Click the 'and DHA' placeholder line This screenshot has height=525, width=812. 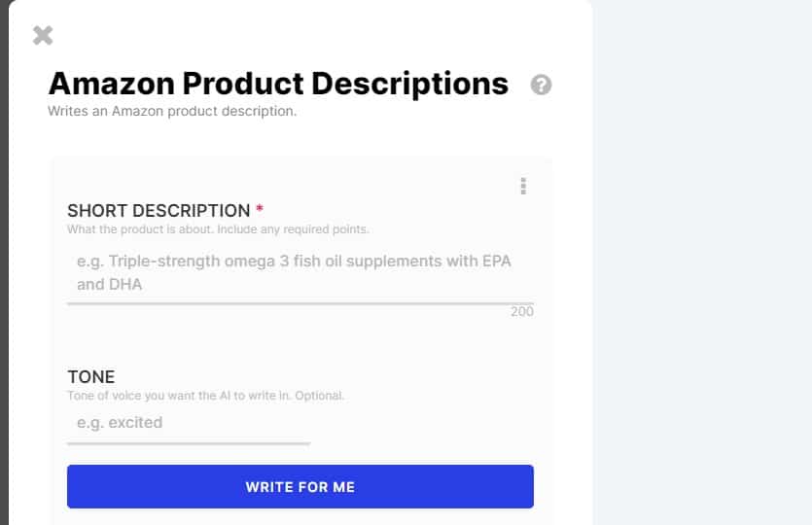pyautogui.click(x=109, y=284)
